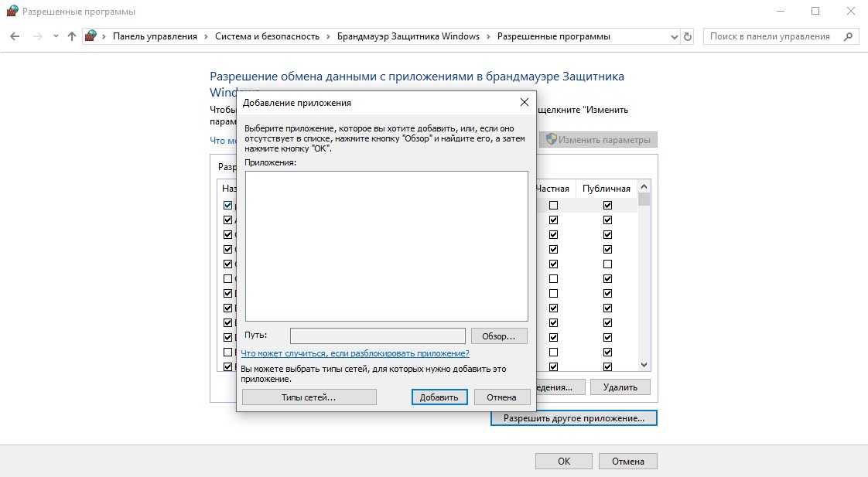Viewport: 868px width, 477px height.
Task: Click the programs list scrollbar thumb
Action: [x=644, y=199]
